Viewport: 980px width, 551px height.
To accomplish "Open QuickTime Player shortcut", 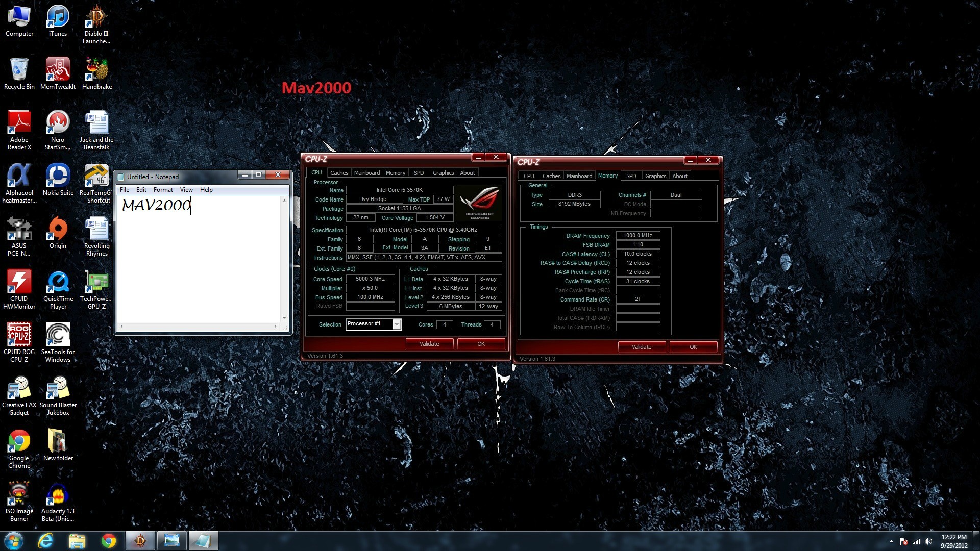I will (x=58, y=290).
